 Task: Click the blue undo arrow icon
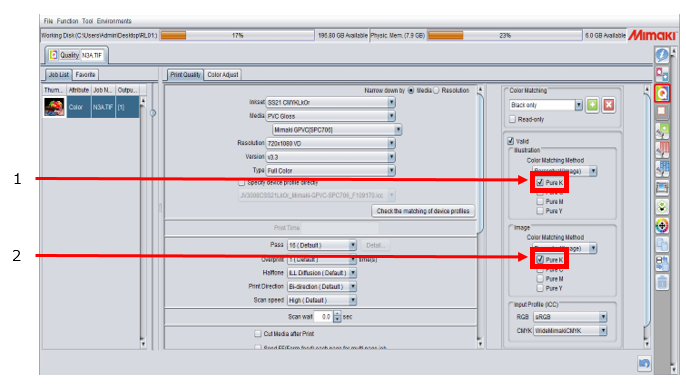[644, 363]
